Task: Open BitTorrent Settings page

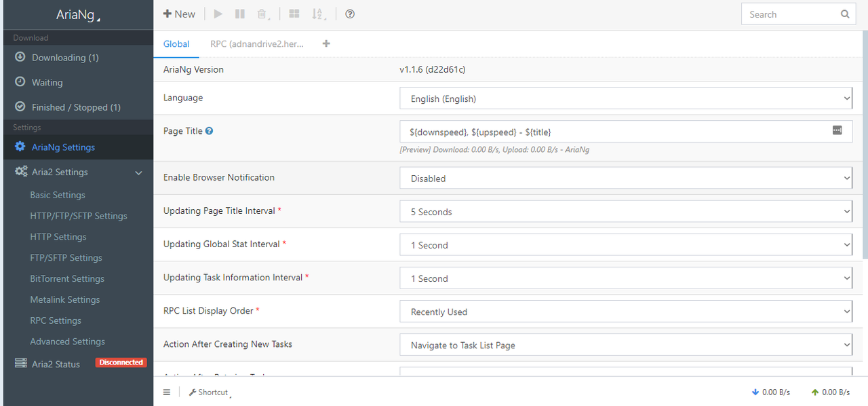Action: tap(67, 279)
